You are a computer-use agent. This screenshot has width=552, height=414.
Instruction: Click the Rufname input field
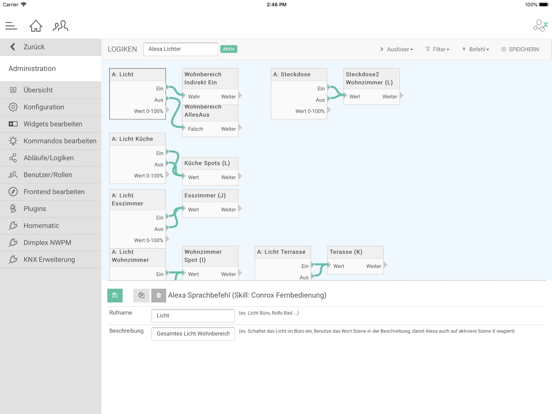coord(193,315)
